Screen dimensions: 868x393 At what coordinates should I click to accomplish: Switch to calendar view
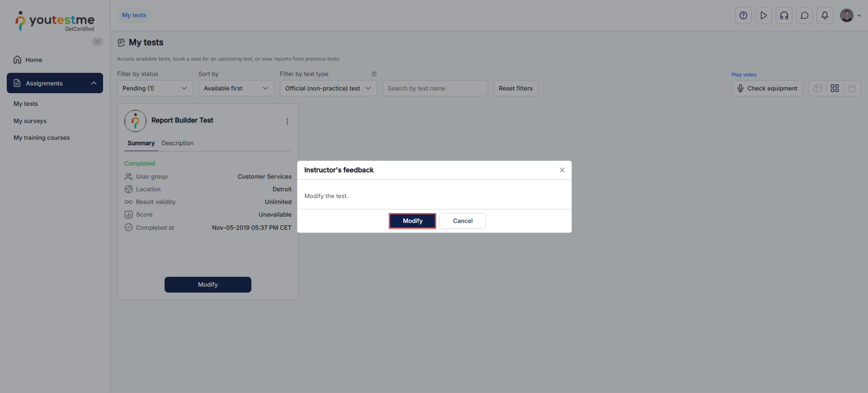pyautogui.click(x=852, y=88)
